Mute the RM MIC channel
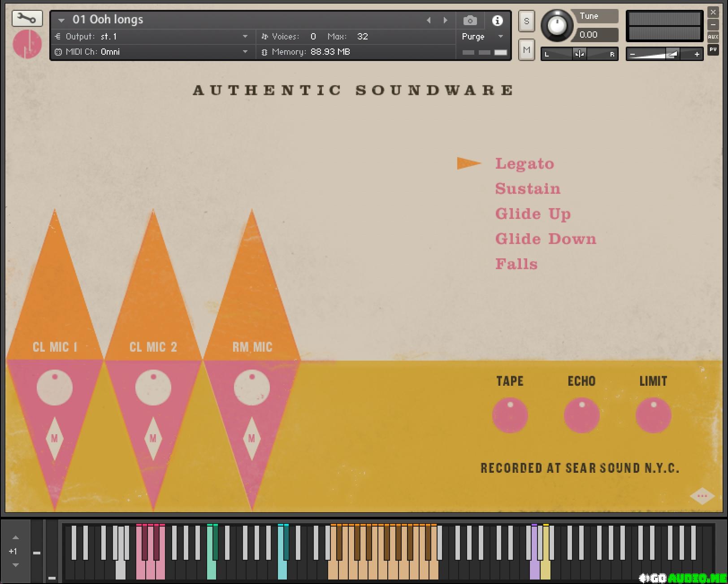Image resolution: width=728 pixels, height=584 pixels. (251, 438)
